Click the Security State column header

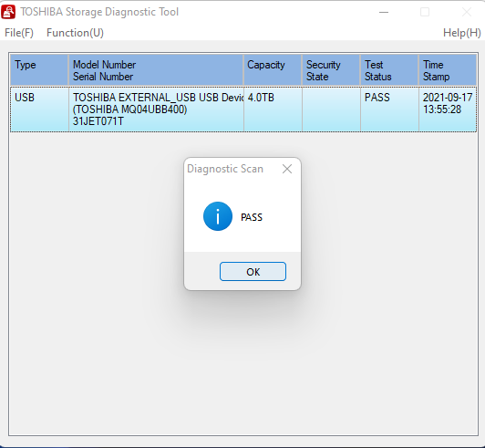click(331, 70)
